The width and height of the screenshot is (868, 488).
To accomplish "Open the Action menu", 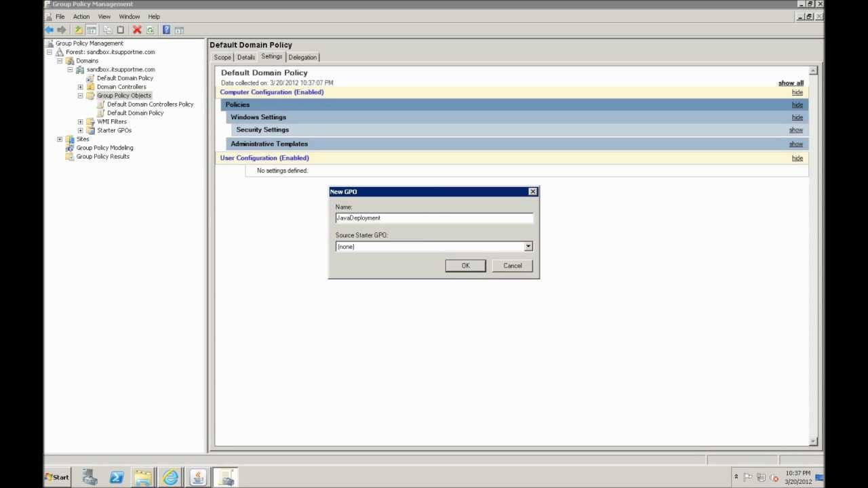I will (x=81, y=16).
